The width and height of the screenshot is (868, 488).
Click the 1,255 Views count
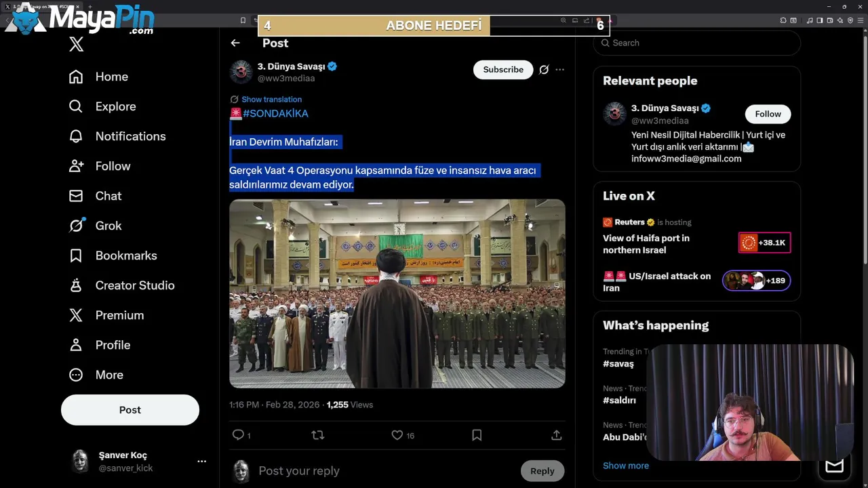tap(350, 405)
